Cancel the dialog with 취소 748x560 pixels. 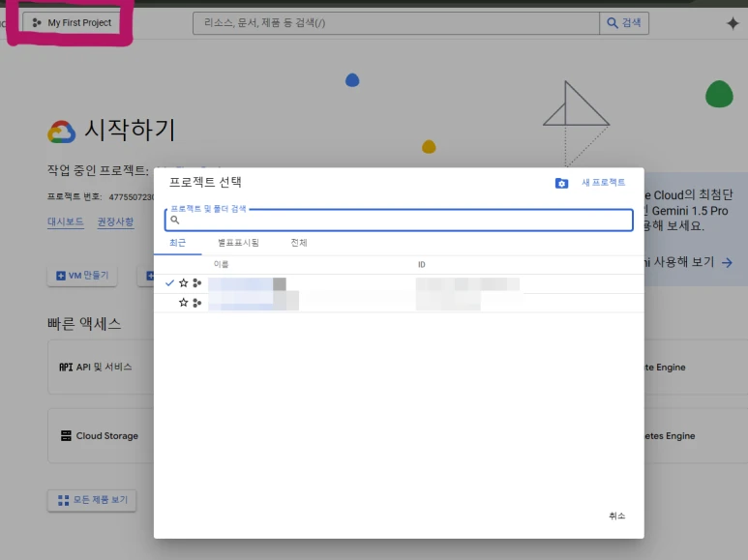[x=616, y=516]
